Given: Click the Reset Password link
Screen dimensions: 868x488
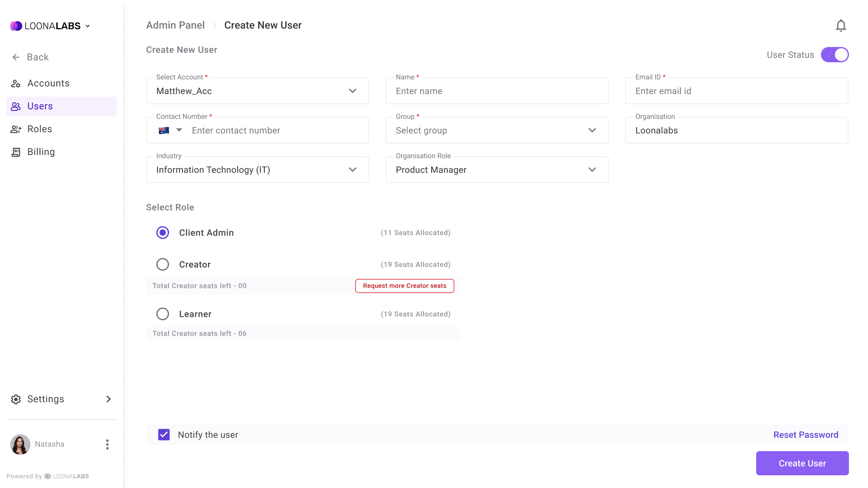Looking at the screenshot, I should [x=806, y=434].
